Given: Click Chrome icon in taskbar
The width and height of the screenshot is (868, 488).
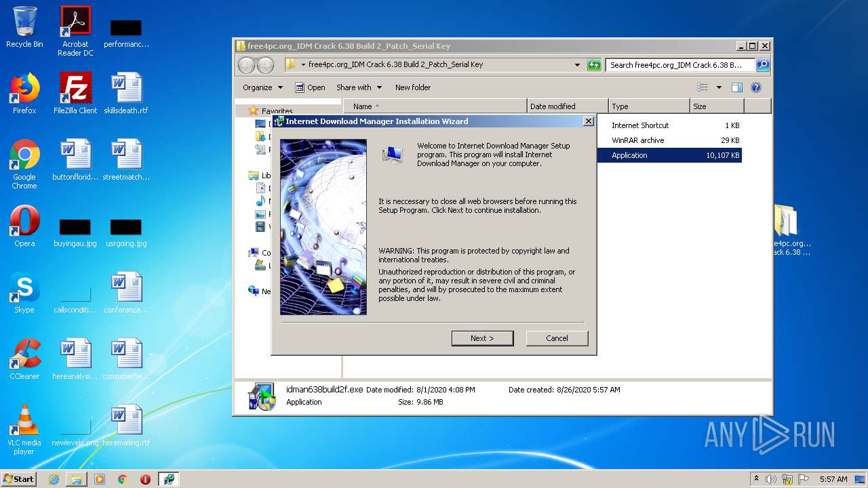Looking at the screenshot, I should tap(123, 479).
